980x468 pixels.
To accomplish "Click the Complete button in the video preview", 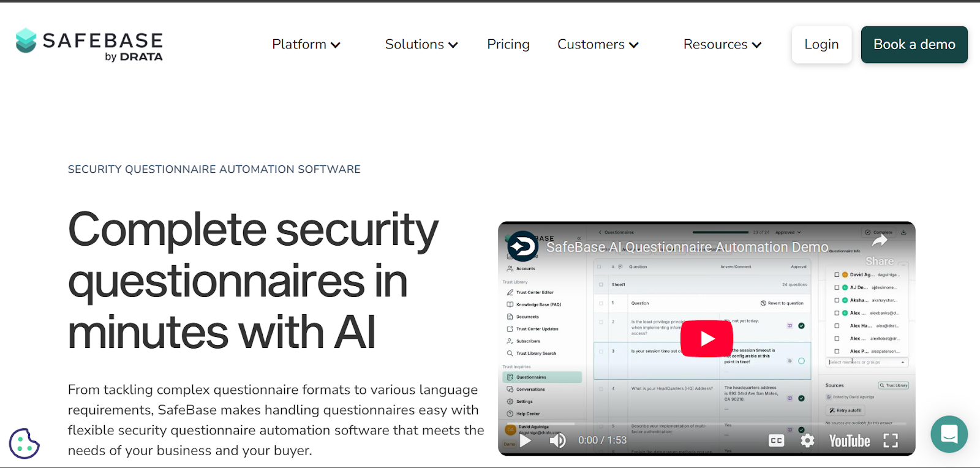I will 879,232.
